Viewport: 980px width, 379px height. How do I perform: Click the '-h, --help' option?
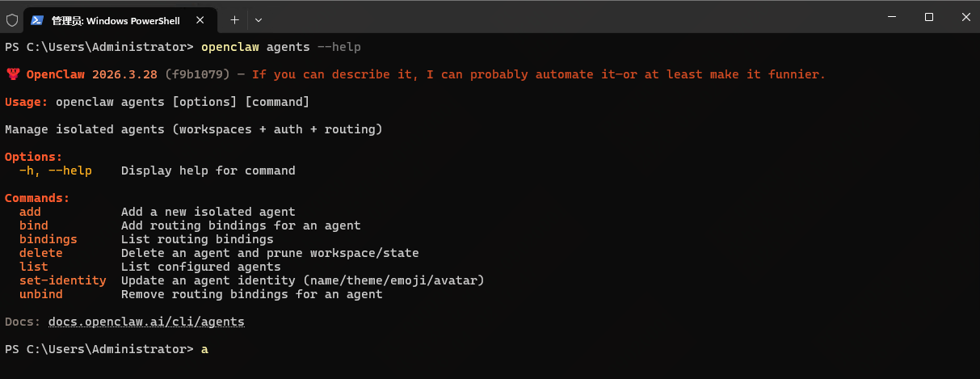56,171
